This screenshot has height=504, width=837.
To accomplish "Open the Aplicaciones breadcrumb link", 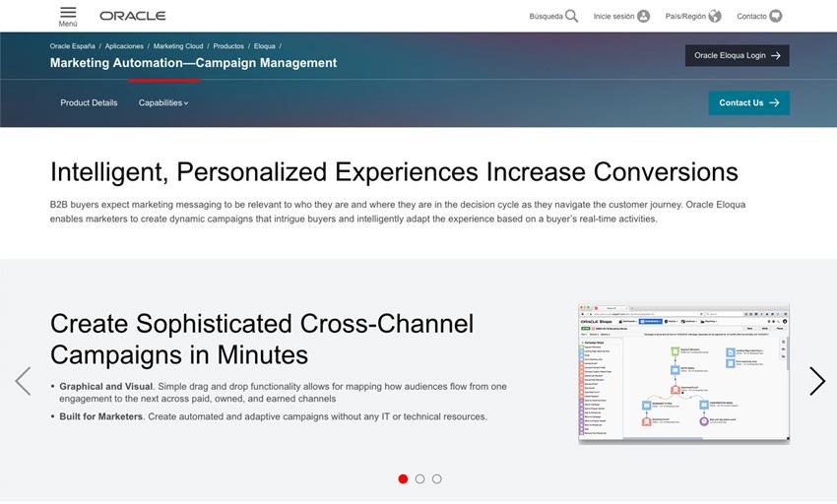I will pyautogui.click(x=124, y=46).
